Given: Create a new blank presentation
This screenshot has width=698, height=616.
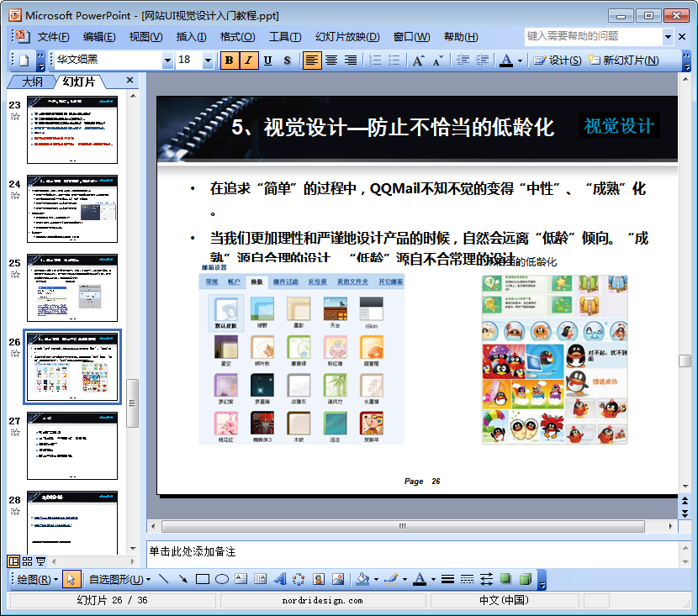Looking at the screenshot, I should [x=24, y=60].
